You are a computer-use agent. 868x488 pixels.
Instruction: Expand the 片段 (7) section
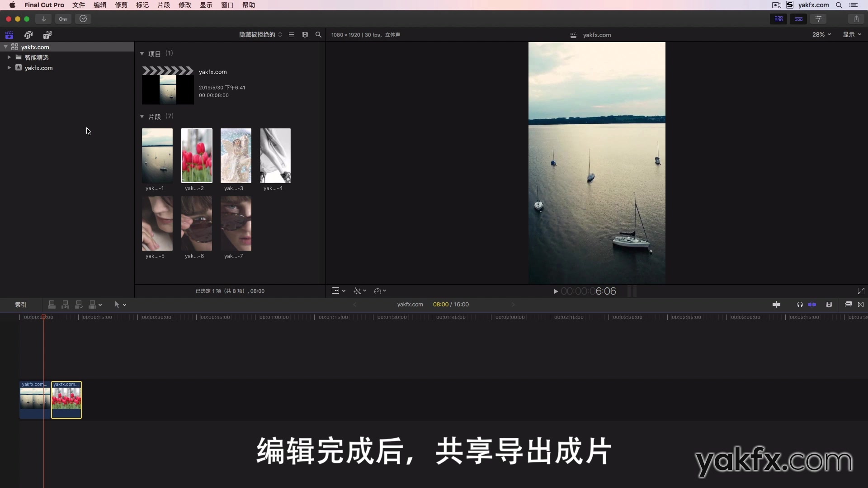(142, 116)
